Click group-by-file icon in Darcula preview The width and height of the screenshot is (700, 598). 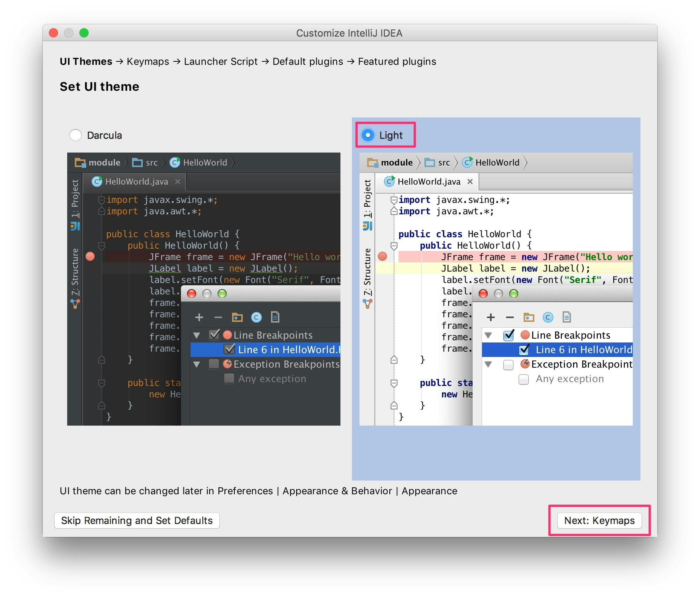point(275,317)
